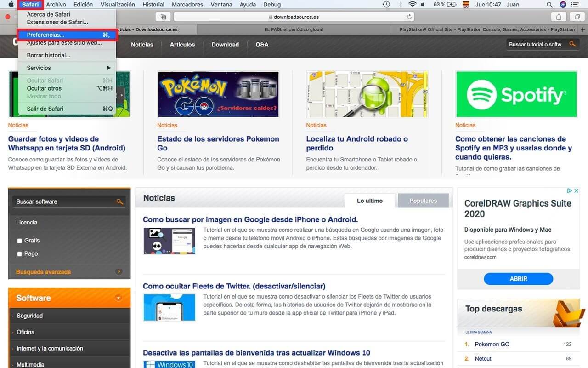
Task: Click search magnifier in Buscar tutorial box
Action: tap(572, 44)
